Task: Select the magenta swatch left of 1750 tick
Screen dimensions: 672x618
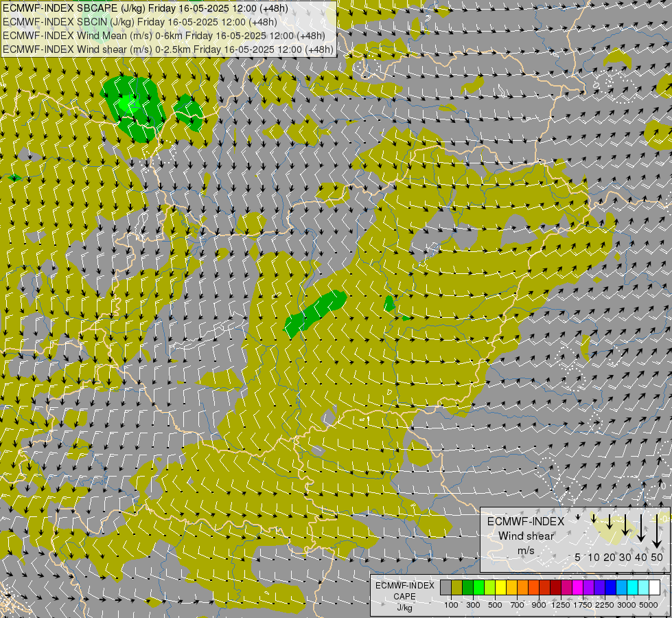Action: (x=578, y=588)
